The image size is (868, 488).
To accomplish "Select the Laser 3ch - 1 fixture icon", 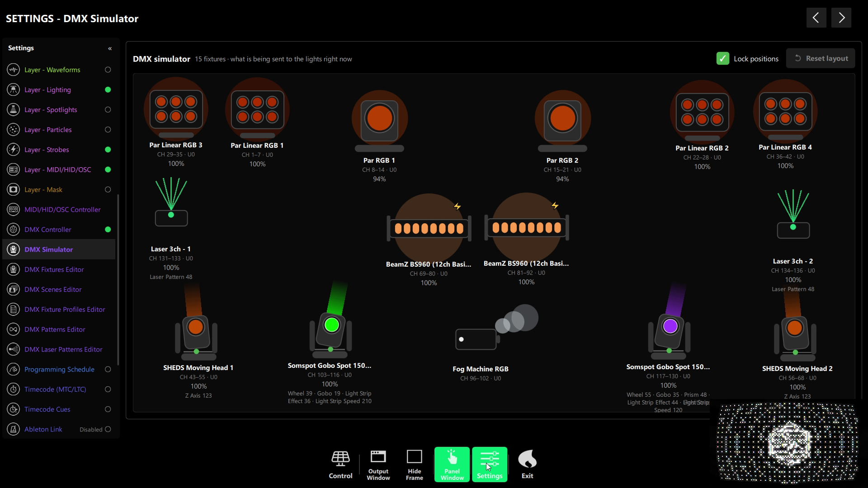I will (x=171, y=202).
